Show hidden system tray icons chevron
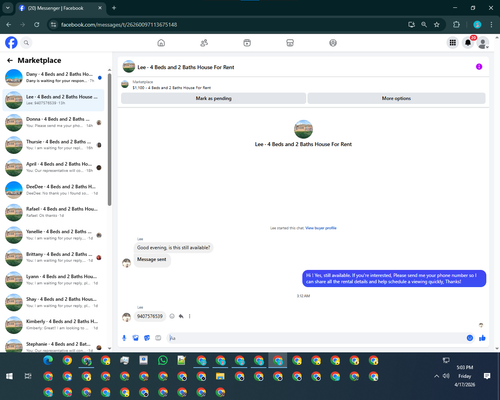 [x=436, y=376]
